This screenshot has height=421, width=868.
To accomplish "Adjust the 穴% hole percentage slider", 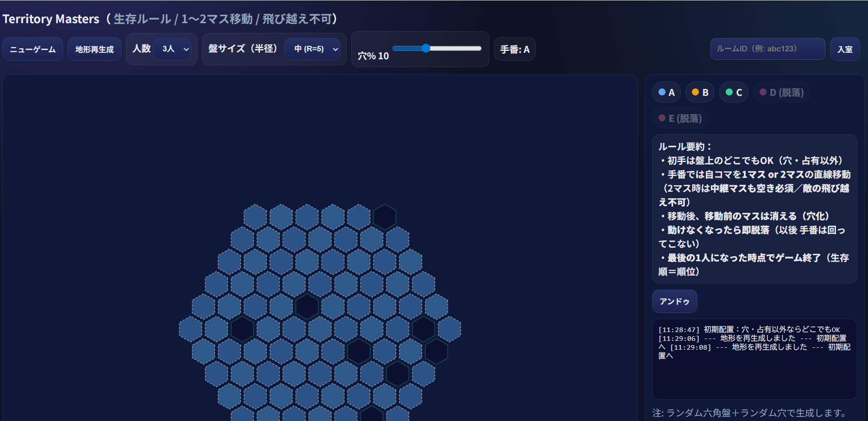I will tap(426, 49).
